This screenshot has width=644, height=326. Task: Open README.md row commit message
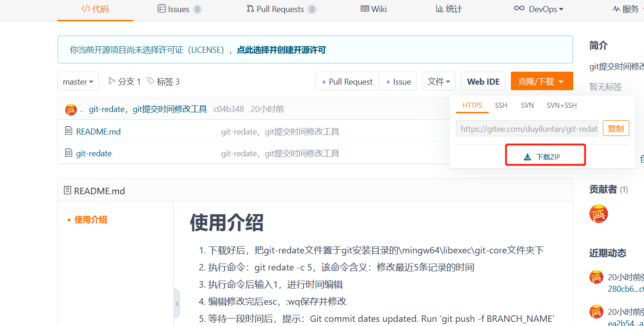280,132
